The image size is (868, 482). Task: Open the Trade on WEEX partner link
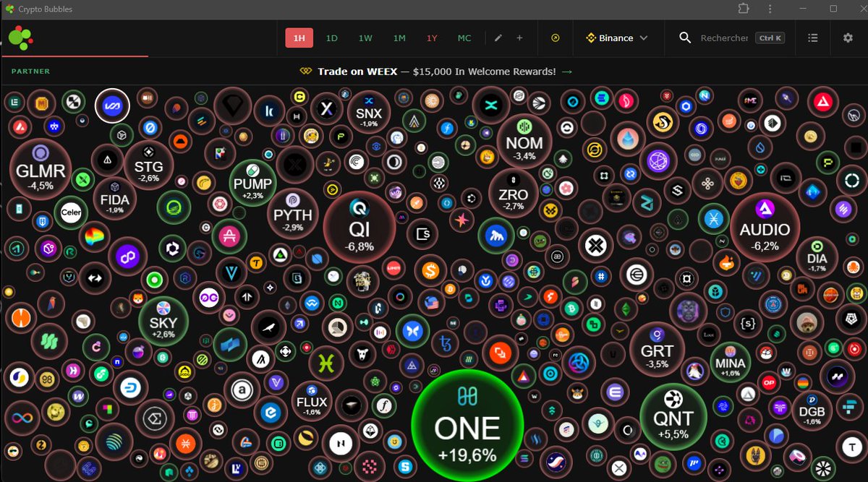pos(436,72)
